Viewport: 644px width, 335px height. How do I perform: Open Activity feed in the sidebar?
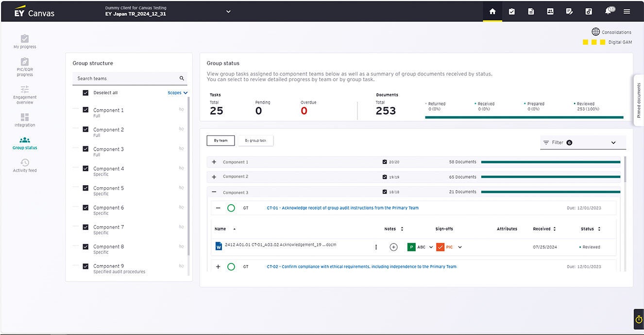pos(25,165)
